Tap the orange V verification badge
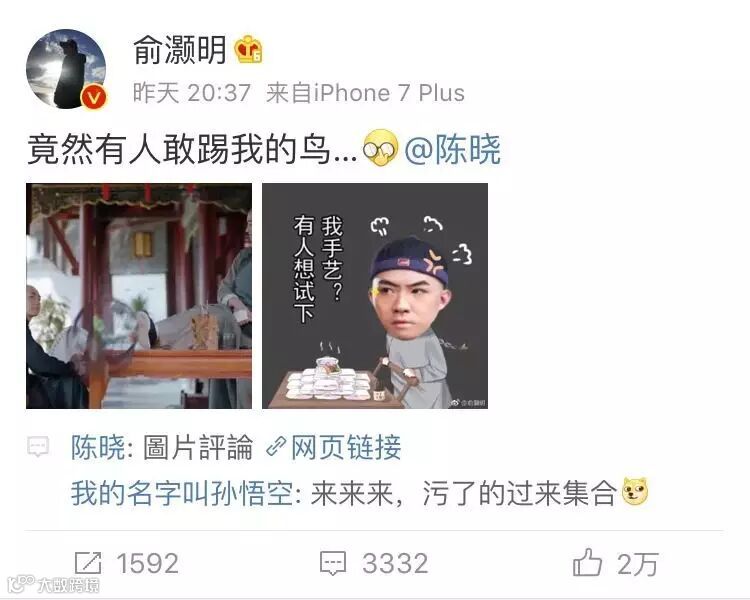The height and width of the screenshot is (600, 750). point(94,98)
